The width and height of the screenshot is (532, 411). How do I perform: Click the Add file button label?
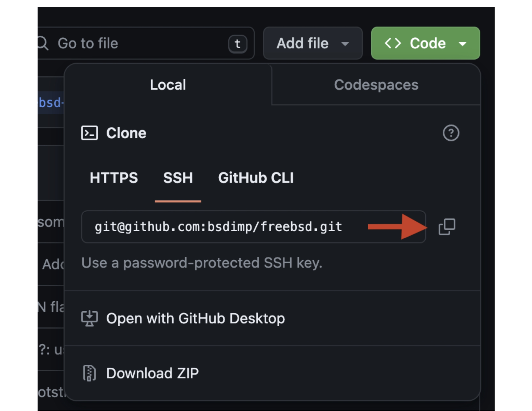(x=302, y=43)
